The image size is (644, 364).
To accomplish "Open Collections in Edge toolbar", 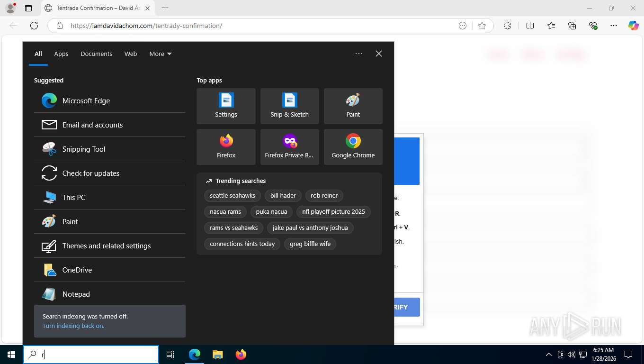I will click(x=572, y=26).
